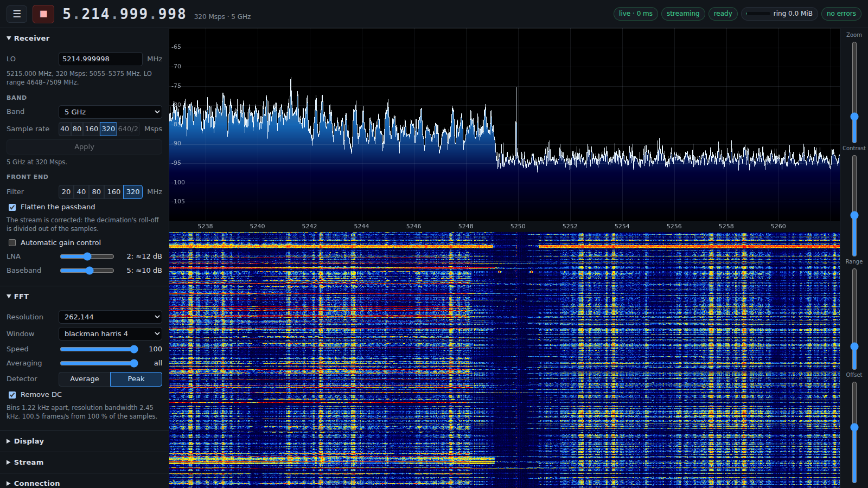Set front end filter to 20 MHz
This screenshot has height=488, width=868.
point(66,192)
